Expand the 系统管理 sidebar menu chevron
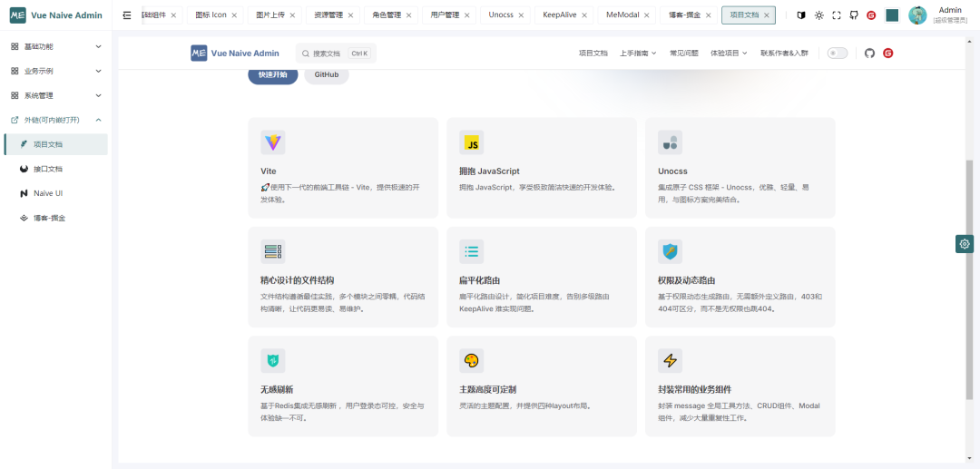This screenshot has height=469, width=980. click(98, 95)
